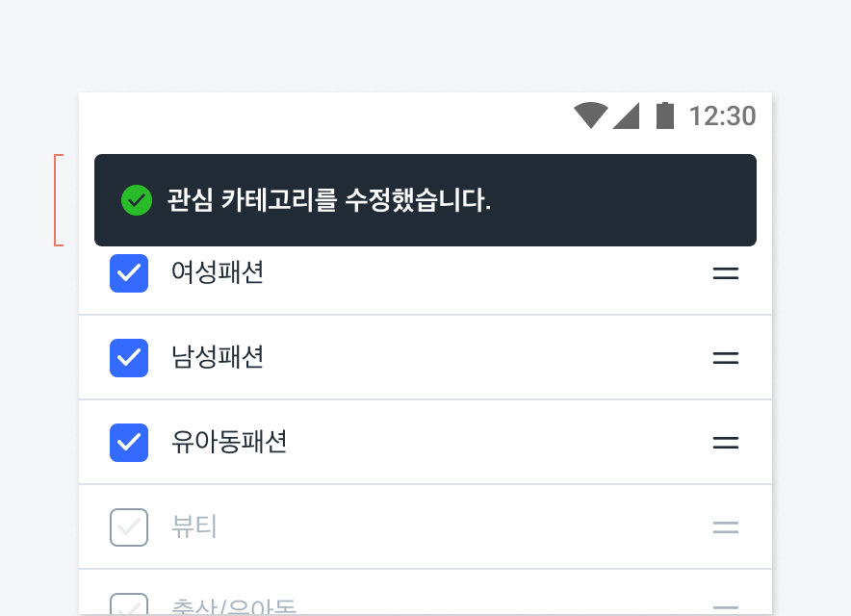
Task: Check the 출산/유아동 category checkbox
Action: [129, 605]
